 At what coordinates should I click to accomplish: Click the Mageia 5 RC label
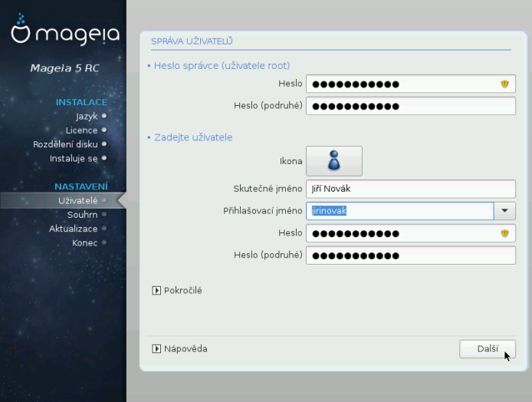[64, 68]
